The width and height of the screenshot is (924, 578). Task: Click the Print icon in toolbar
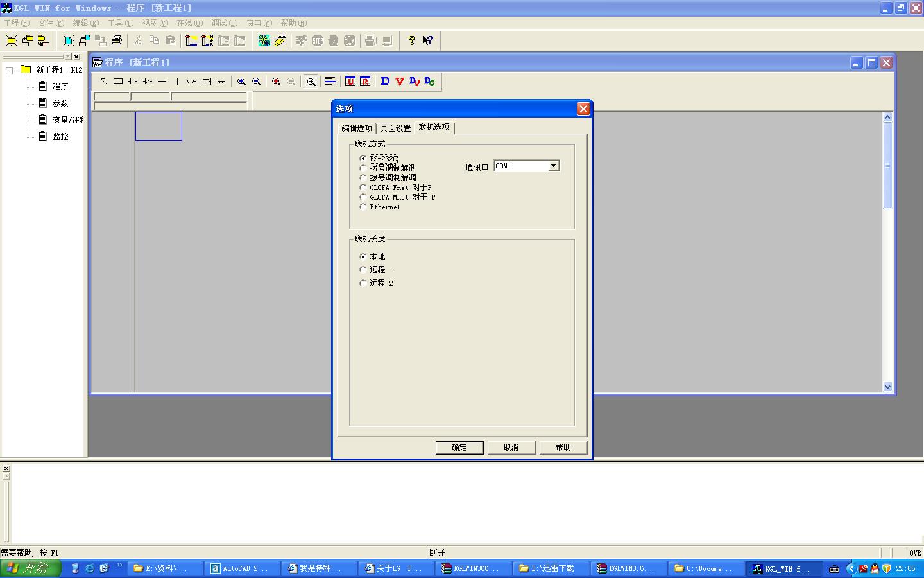(117, 40)
